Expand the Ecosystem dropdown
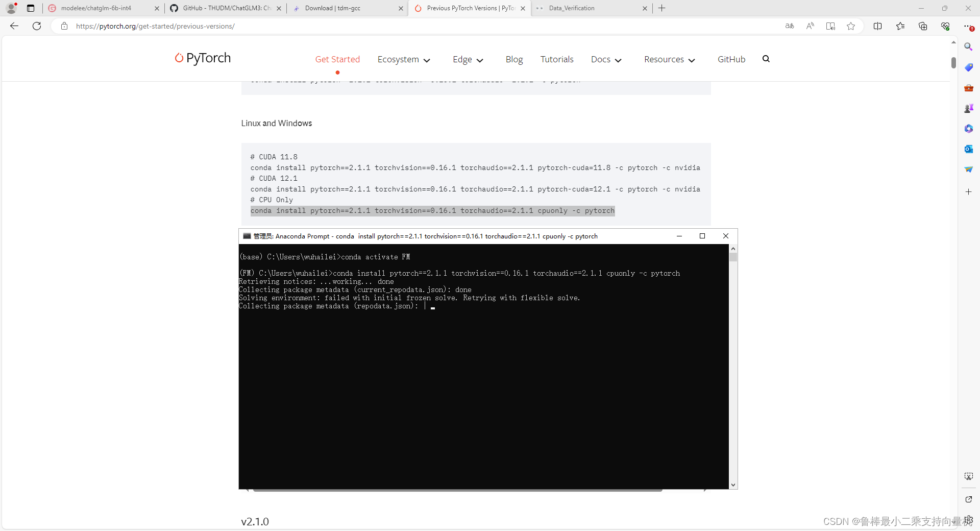The width and height of the screenshot is (980, 531). click(404, 59)
